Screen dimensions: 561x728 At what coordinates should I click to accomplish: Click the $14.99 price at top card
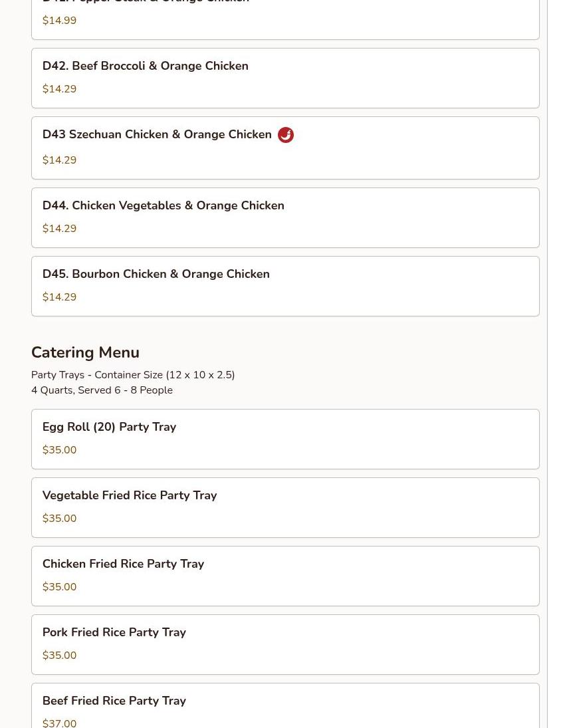tap(59, 21)
